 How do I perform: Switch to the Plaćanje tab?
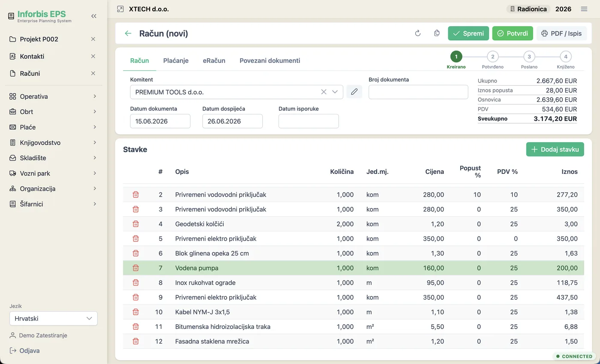pos(176,61)
